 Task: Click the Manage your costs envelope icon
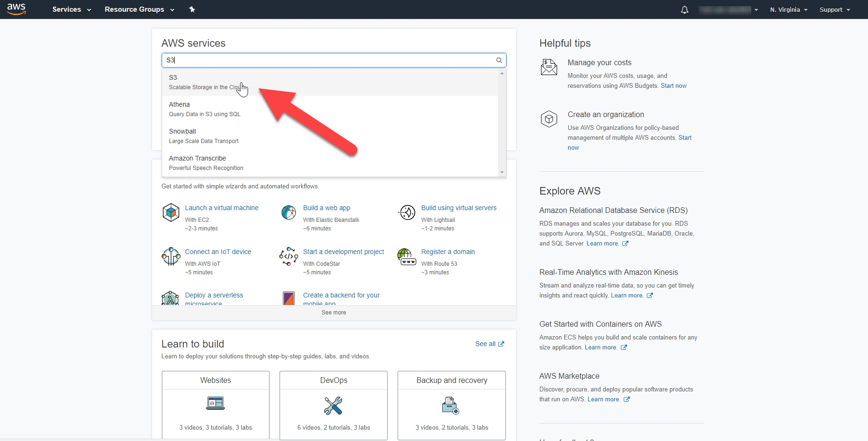click(549, 67)
